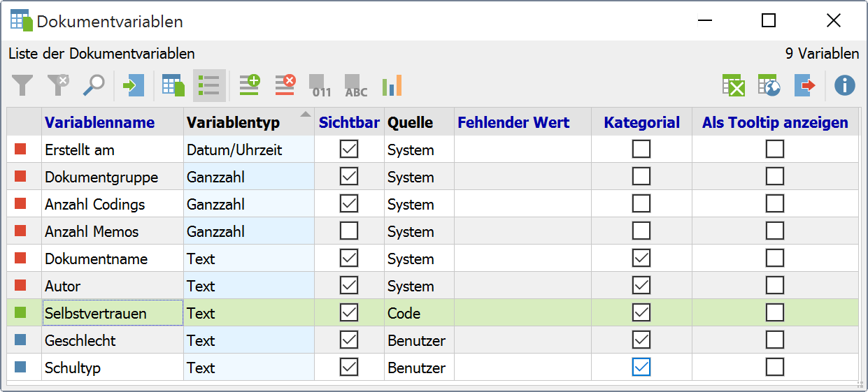Select the Dokumentname variable name cell
Screen dimensions: 868x392
[113, 259]
